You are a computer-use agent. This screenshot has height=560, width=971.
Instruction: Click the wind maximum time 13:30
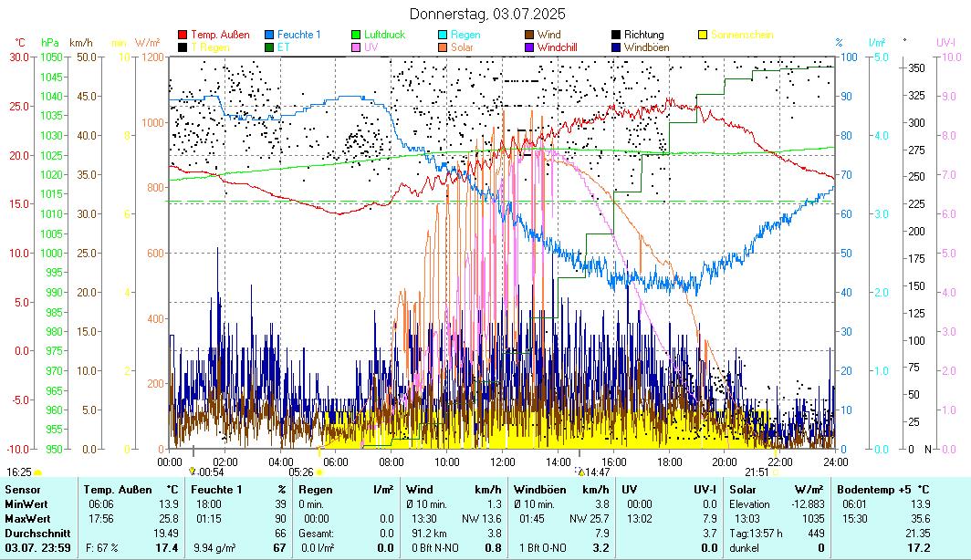click(424, 519)
